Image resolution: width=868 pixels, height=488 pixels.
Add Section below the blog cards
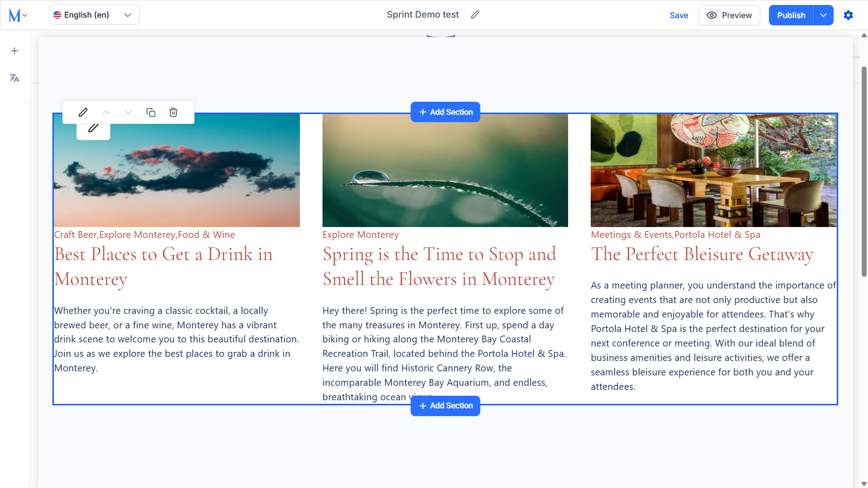click(445, 406)
